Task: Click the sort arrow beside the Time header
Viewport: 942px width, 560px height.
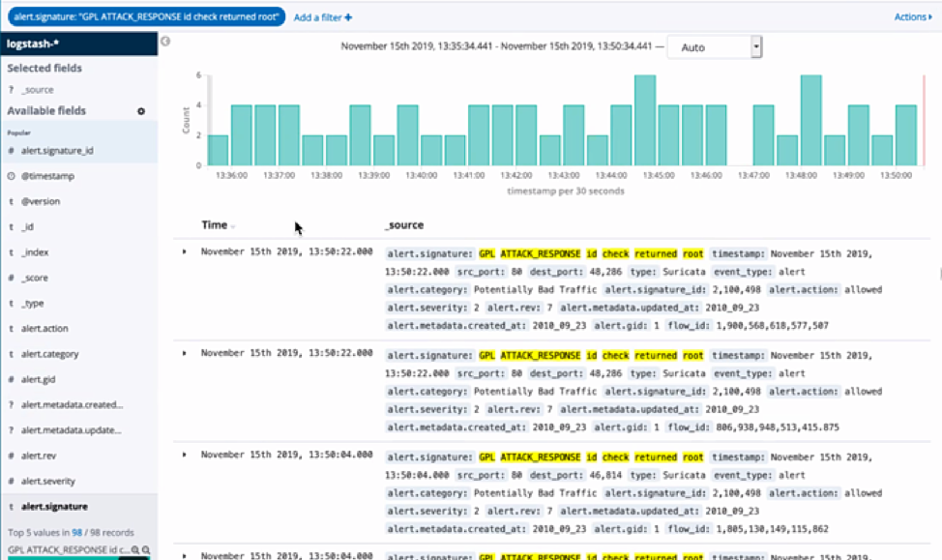Action: point(233,226)
